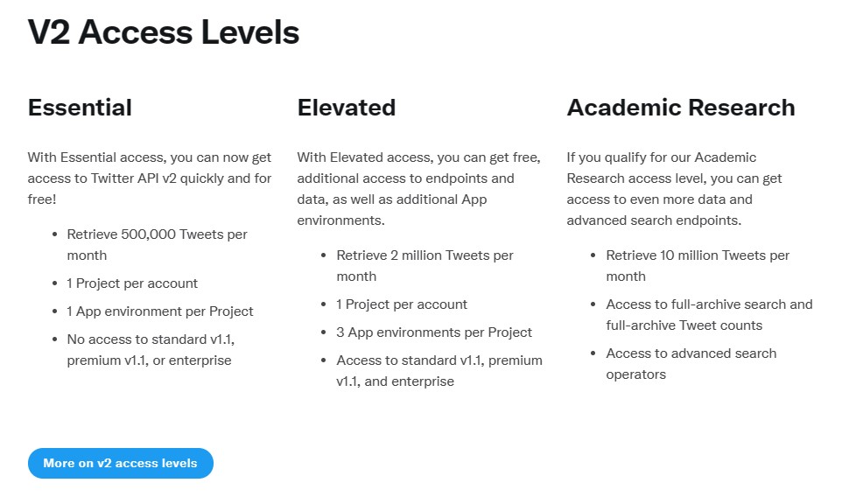Click the Academic Research heading
The height and width of the screenshot is (504, 856).
coord(681,107)
